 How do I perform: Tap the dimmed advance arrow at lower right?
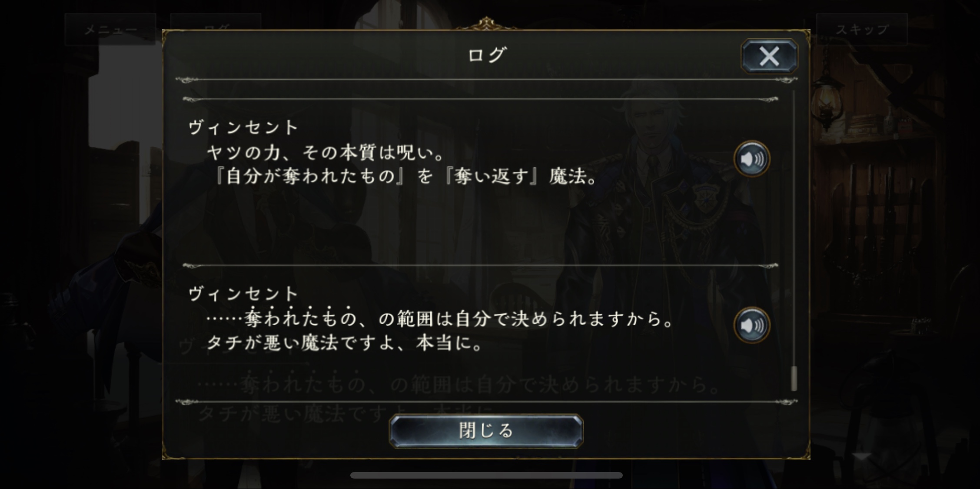click(861, 457)
